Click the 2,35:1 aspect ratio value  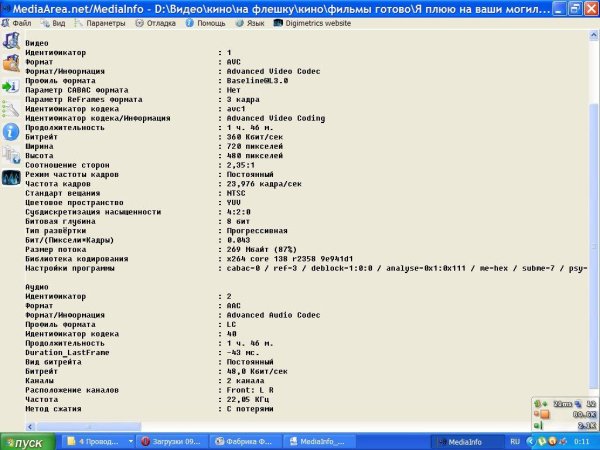coord(240,165)
